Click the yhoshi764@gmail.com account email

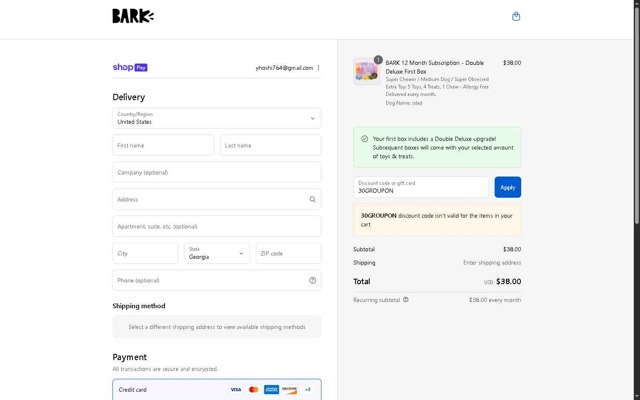point(284,68)
